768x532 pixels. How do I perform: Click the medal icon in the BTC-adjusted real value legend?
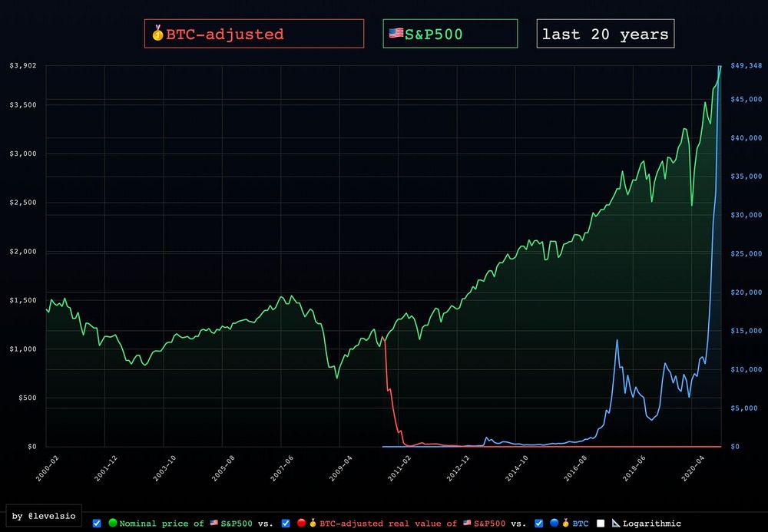(313, 523)
